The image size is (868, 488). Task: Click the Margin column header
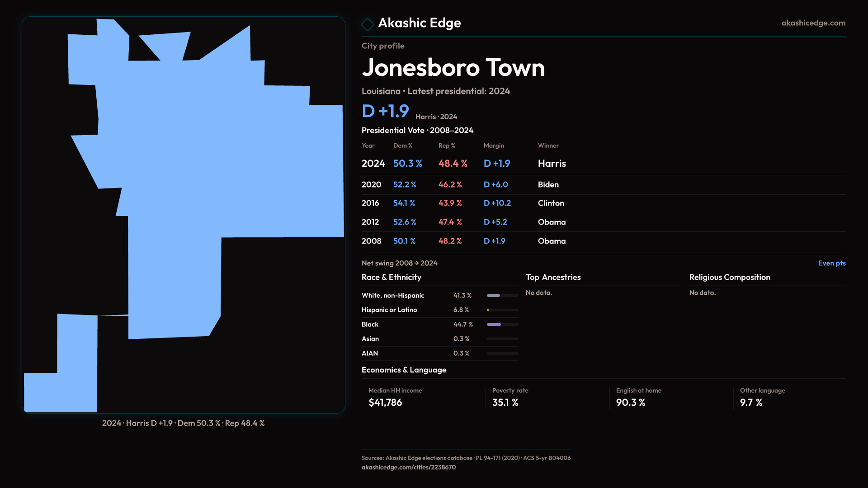(x=493, y=145)
